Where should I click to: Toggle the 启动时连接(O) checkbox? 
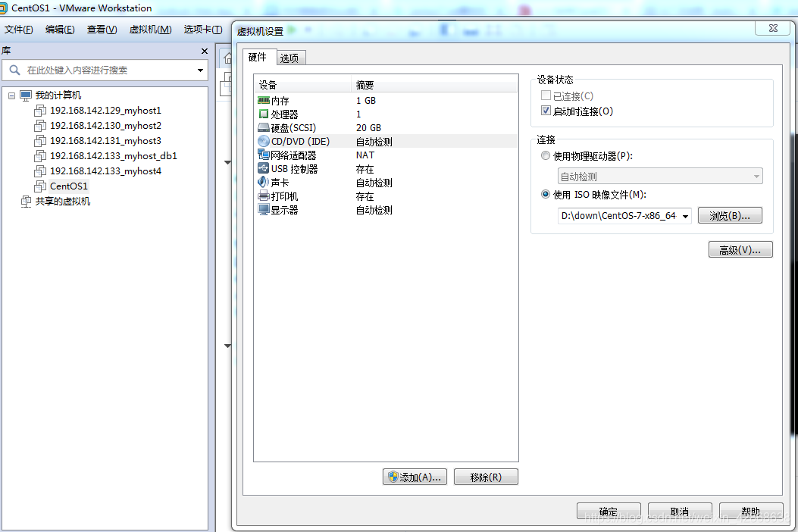(x=546, y=111)
